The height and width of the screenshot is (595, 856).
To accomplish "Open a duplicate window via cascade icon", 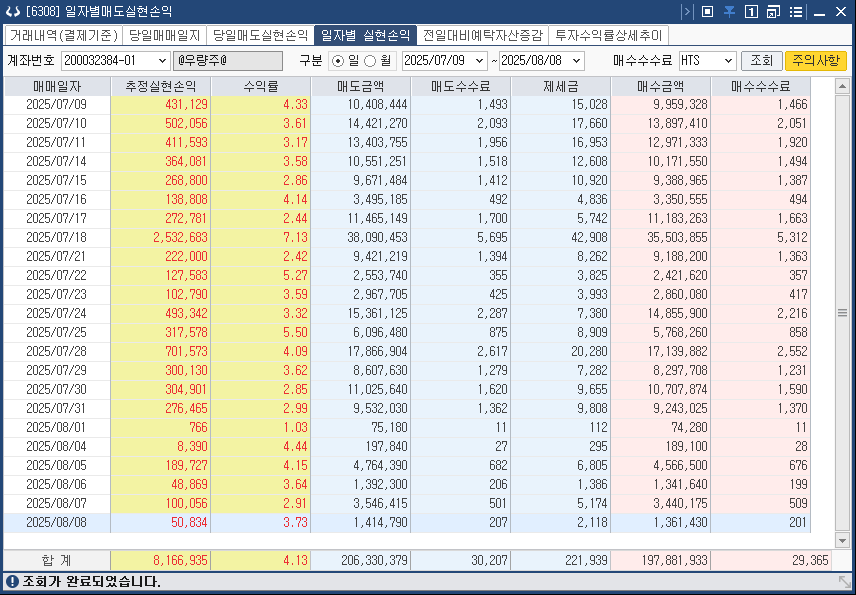I will pos(775,12).
